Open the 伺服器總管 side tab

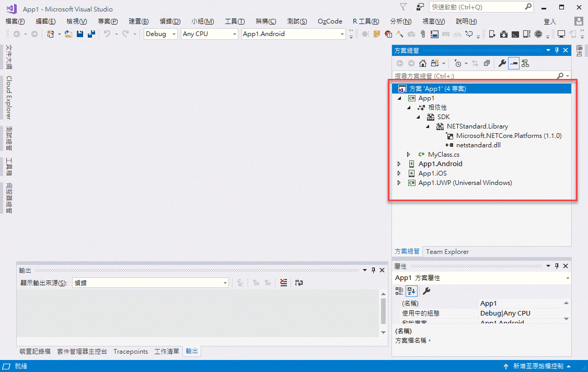point(9,197)
